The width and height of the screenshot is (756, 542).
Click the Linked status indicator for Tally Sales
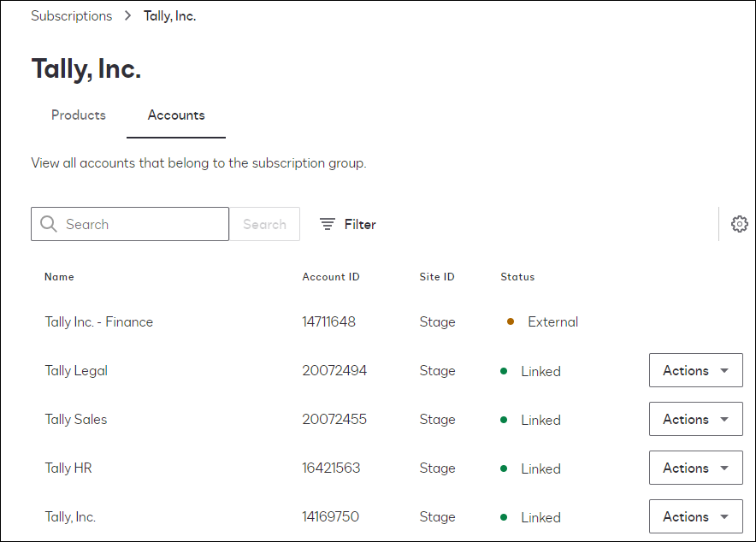pyautogui.click(x=504, y=420)
